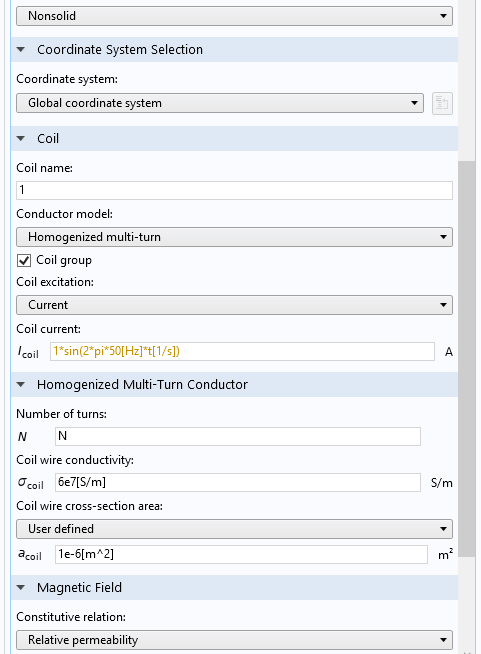
Task: Collapse the Coordinate System Selection section
Action: 21,50
